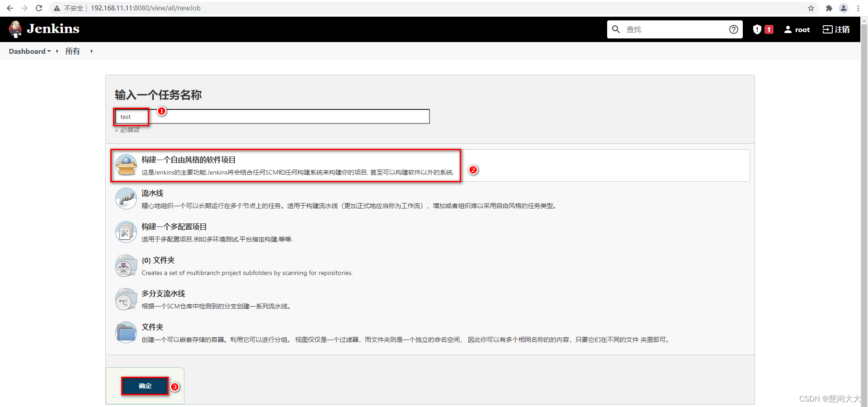Screen dimensions: 868x407
Task: Select the multibranch pipeline (多分支流水线) icon
Action: pos(126,299)
